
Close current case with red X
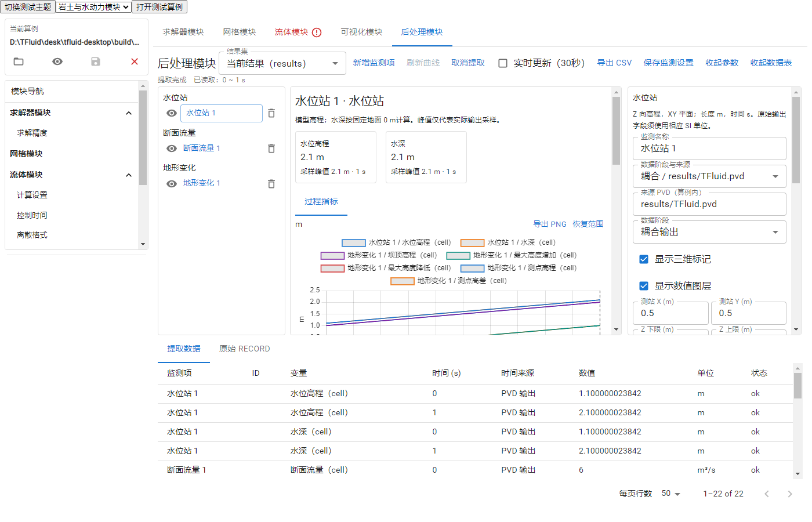tap(135, 61)
